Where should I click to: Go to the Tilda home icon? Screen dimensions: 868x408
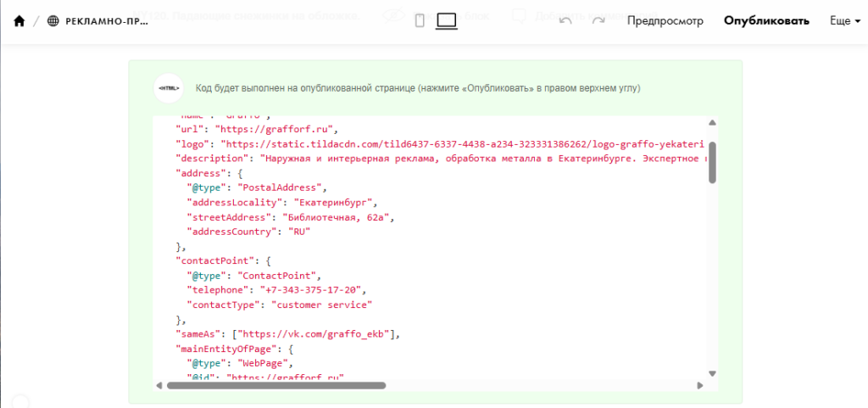coord(19,21)
